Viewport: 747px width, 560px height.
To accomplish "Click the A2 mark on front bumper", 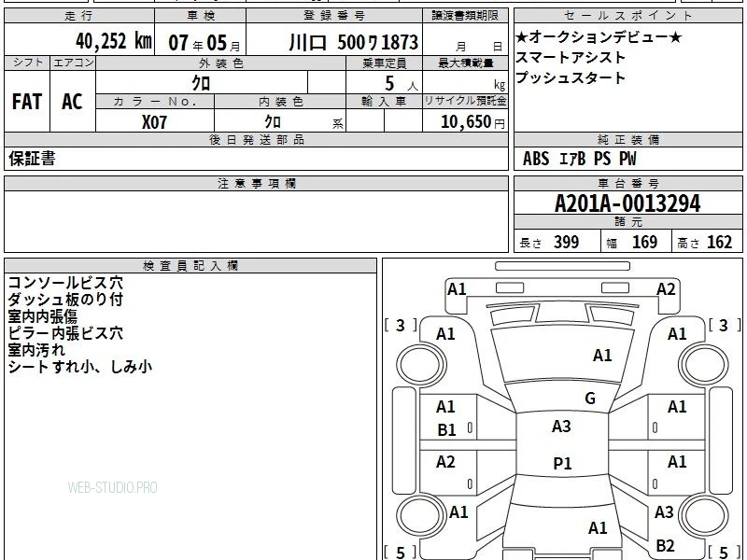I will click(x=666, y=289).
